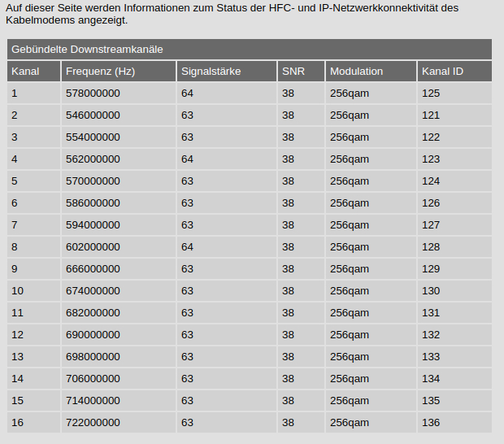Click Kanal ID value 122
The width and height of the screenshot is (504, 444).
[x=431, y=137]
